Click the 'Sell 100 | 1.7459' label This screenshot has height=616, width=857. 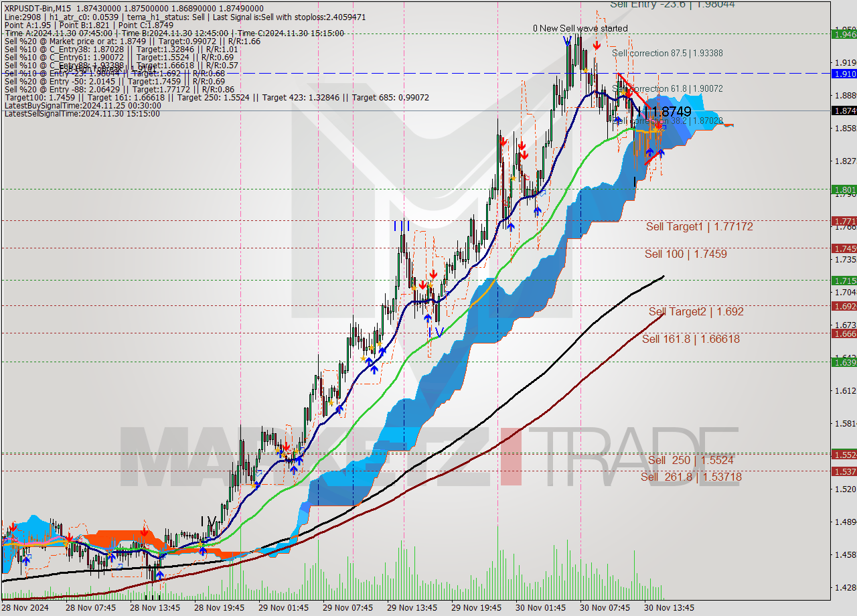click(x=686, y=254)
